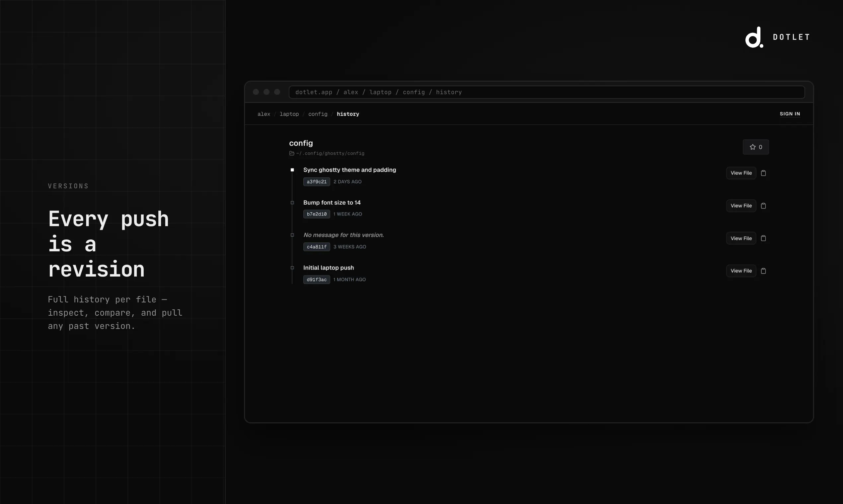843x504 pixels.
Task: Click the '1 MONTH AGO' timestamp
Action: pos(349,280)
